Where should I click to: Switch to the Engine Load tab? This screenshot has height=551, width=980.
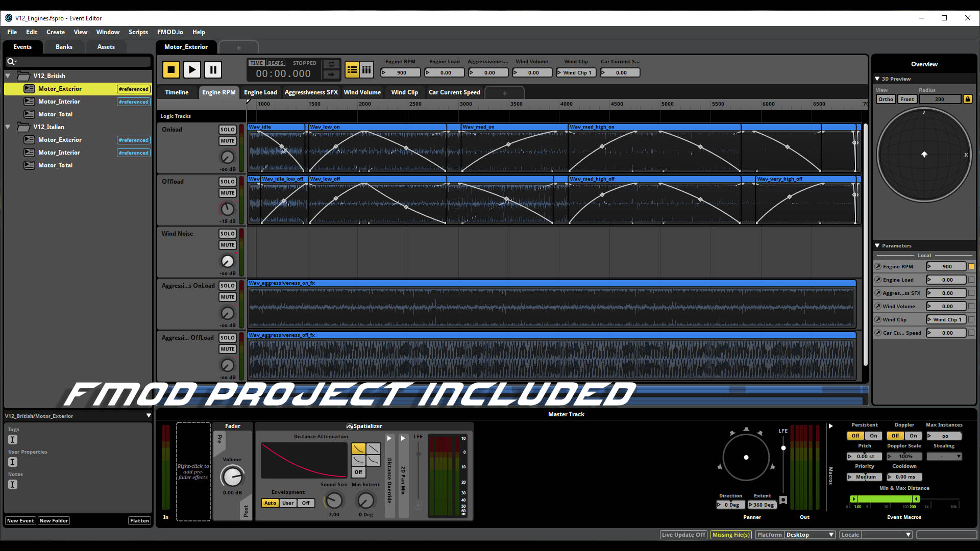[x=260, y=92]
